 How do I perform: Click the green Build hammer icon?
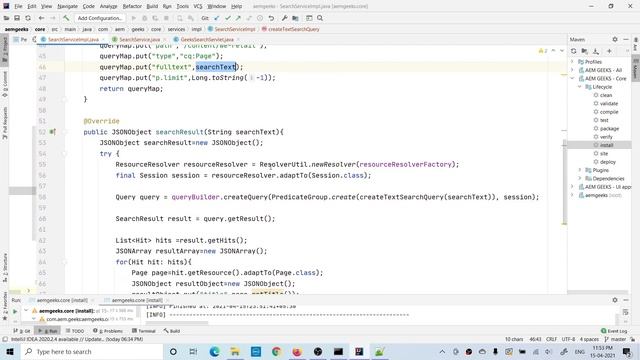pyautogui.click(x=66, y=18)
